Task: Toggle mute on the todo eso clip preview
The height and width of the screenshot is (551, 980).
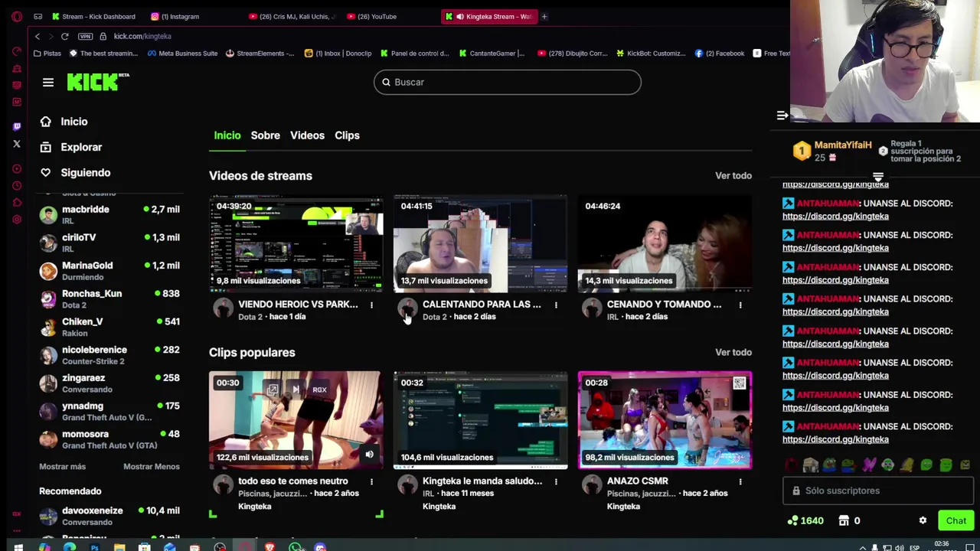Action: coord(369,455)
